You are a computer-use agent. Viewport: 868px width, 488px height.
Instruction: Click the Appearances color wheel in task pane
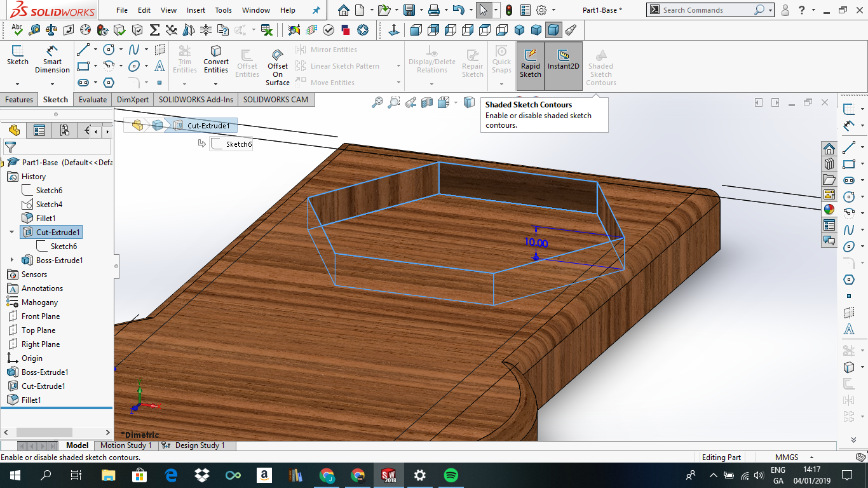pos(829,209)
